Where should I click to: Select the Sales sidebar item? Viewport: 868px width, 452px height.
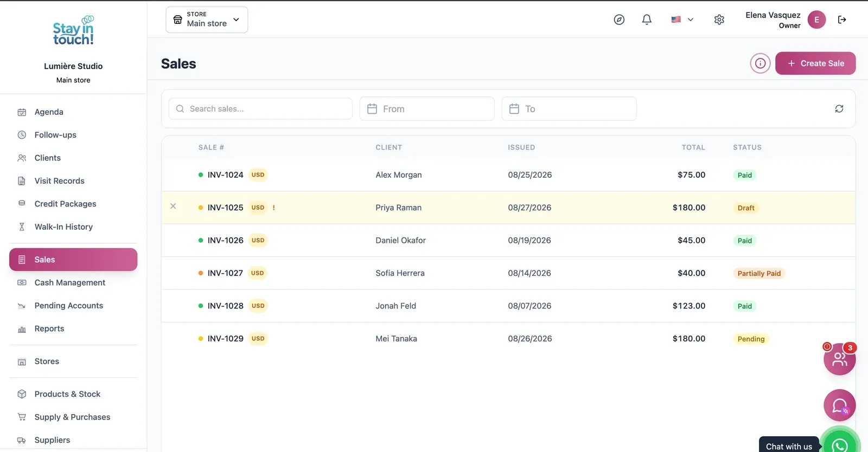coord(73,260)
